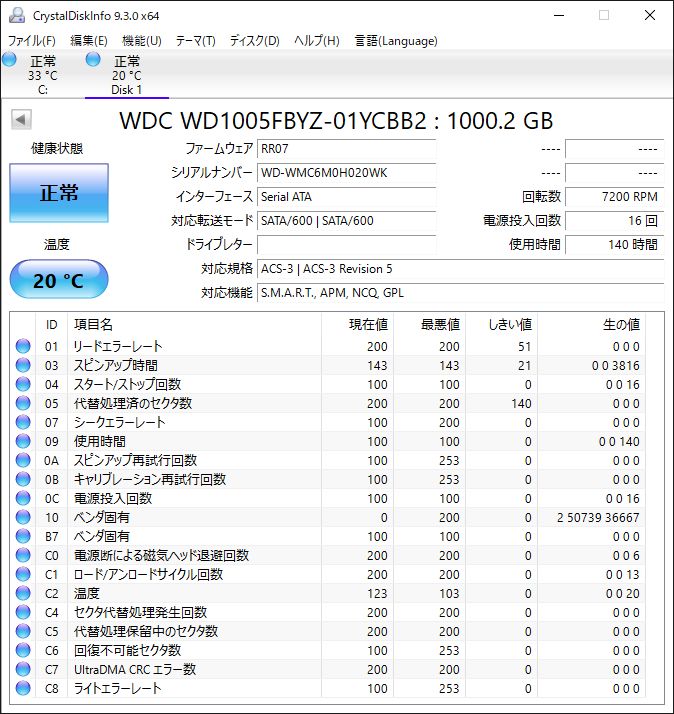Screen dimensions: 674x714
Task: Open the テーマ(T) menu
Action: pos(196,41)
